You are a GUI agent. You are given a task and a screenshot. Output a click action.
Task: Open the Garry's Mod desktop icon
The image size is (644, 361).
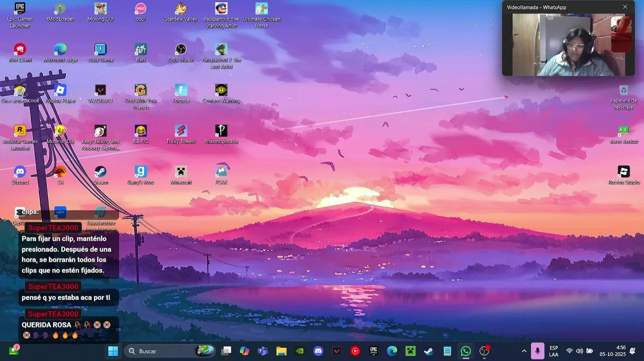141,175
